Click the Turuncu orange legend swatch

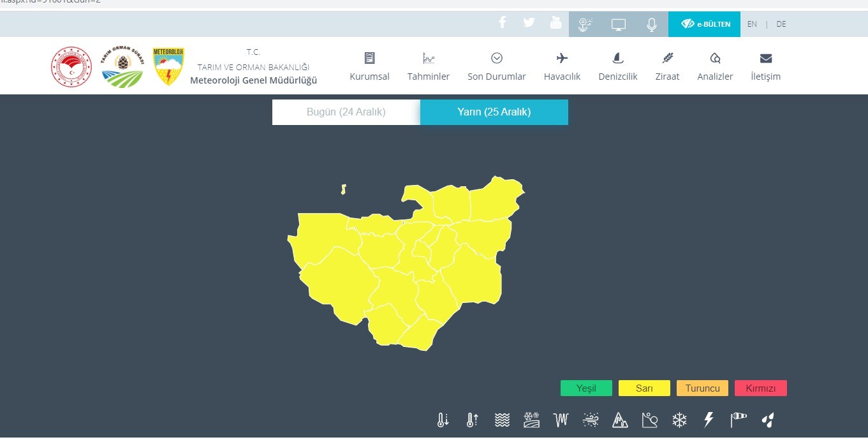tap(702, 388)
